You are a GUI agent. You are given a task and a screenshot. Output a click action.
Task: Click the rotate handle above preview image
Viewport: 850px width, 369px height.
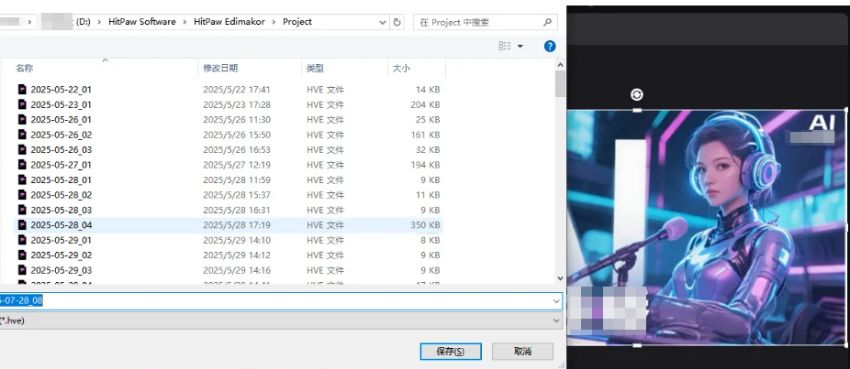click(637, 95)
